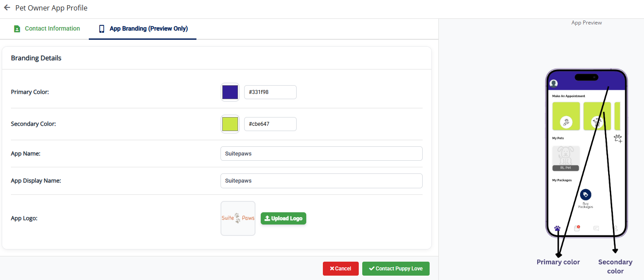The image size is (644, 280).
Task: Tap the chat messages icon in preview
Action: click(x=596, y=228)
